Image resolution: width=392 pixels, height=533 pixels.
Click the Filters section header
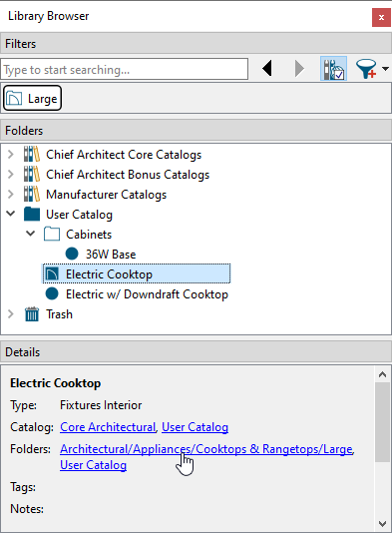coord(196,44)
